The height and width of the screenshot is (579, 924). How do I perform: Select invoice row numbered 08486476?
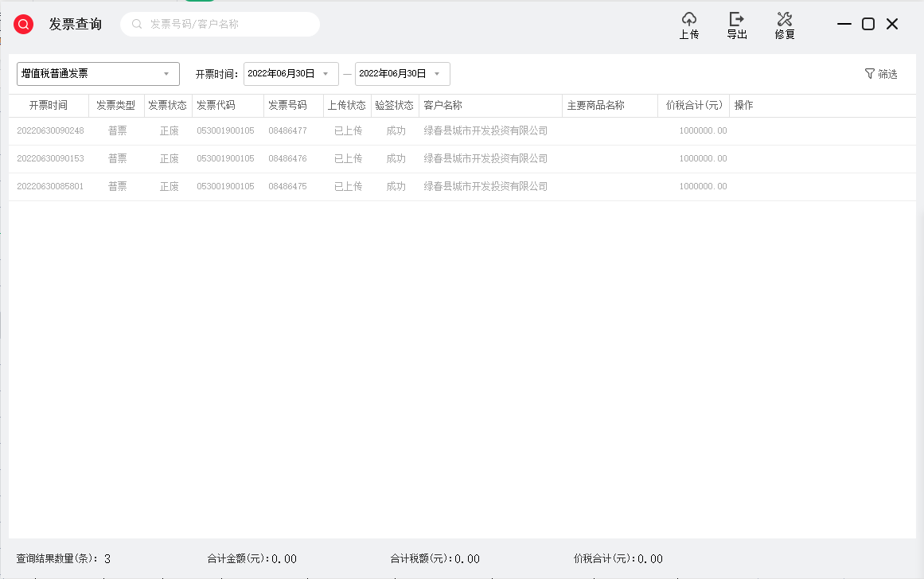point(287,159)
